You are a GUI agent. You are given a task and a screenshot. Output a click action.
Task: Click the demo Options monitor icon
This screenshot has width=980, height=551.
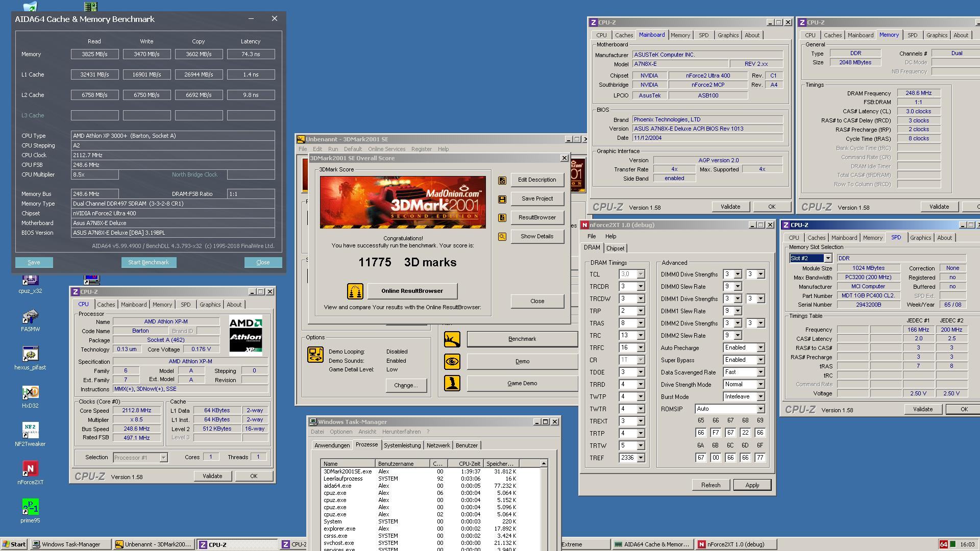(315, 355)
